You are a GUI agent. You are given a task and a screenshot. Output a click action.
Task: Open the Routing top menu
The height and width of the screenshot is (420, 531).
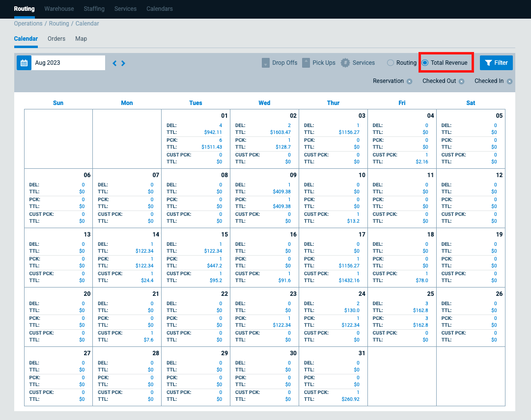tap(24, 9)
